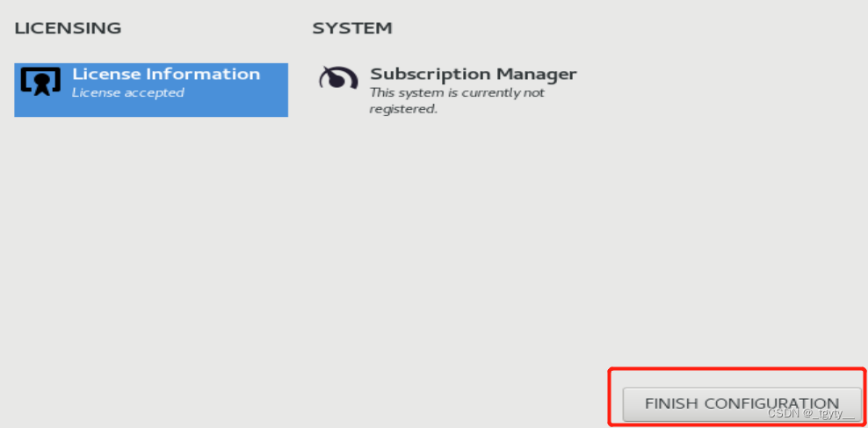Click the word 'registered.' under Subscription Manager
868x428 pixels.
[403, 109]
